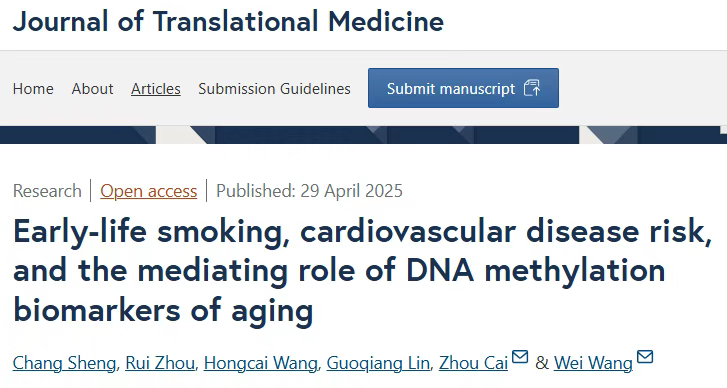Open author Chang Sheng's profile

pos(64,363)
